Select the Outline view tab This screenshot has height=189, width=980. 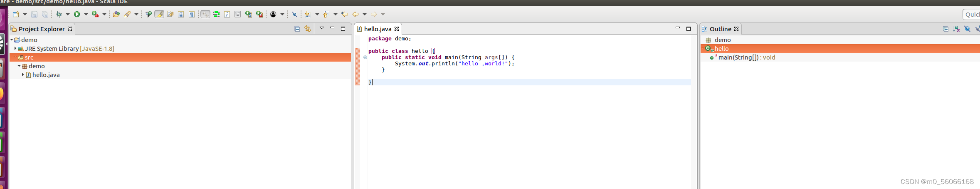pyautogui.click(x=720, y=29)
